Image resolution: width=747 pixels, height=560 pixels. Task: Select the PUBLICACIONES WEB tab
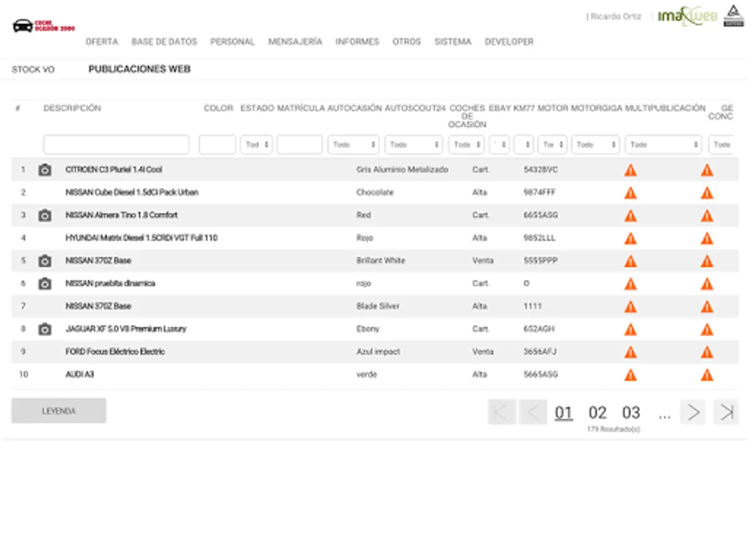(139, 69)
